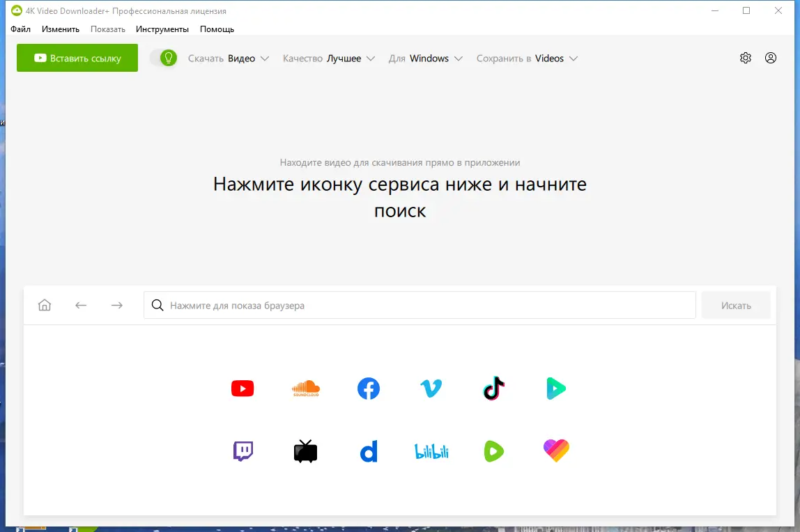Click the Искать search button

click(736, 305)
